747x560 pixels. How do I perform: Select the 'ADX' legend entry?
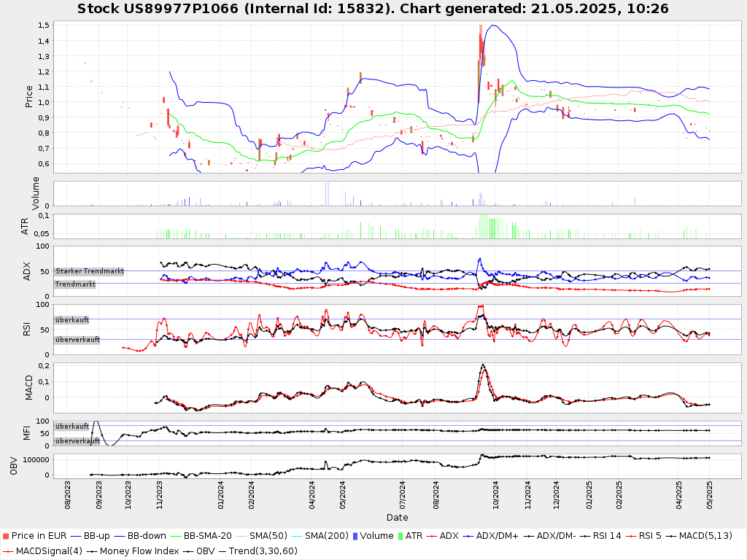[x=442, y=536]
